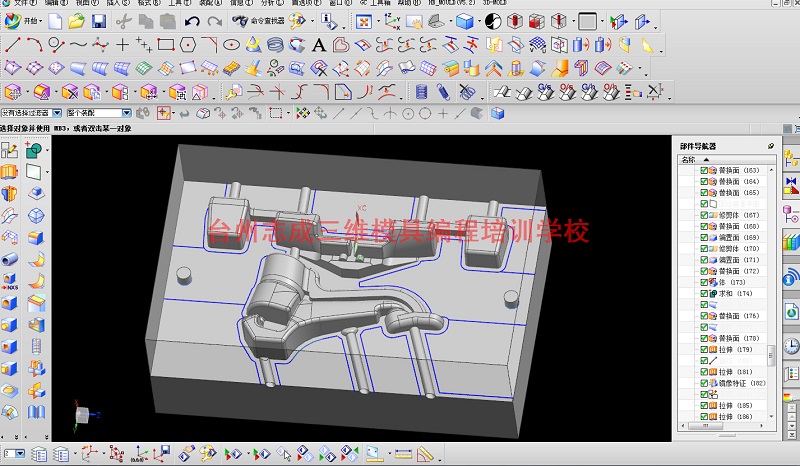Click the G/s analysis toolbar icon

tap(545, 92)
